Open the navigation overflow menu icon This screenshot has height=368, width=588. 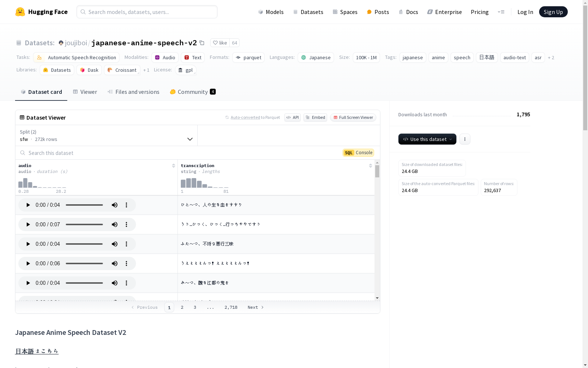pyautogui.click(x=501, y=12)
